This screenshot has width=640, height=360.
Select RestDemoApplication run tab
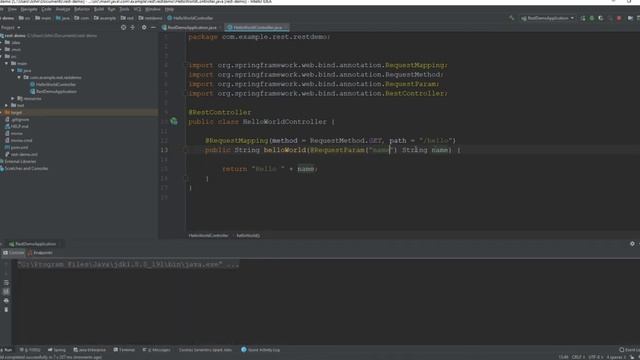(33, 244)
